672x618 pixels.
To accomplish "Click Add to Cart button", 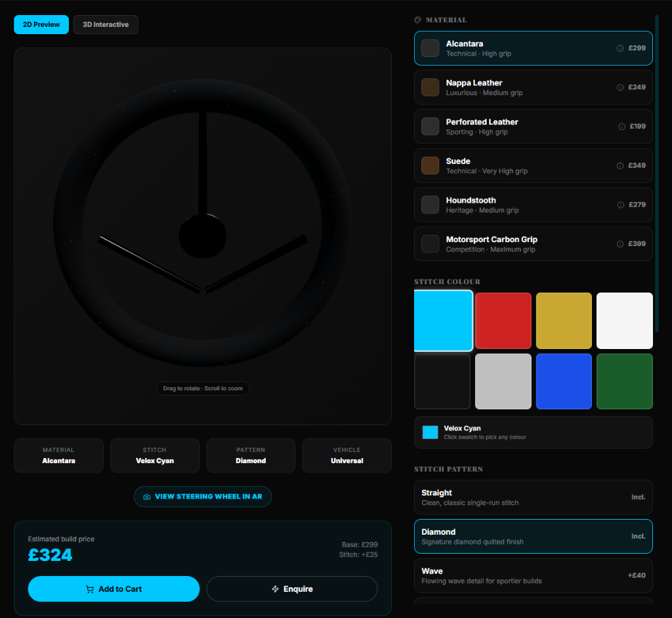I will (x=114, y=589).
